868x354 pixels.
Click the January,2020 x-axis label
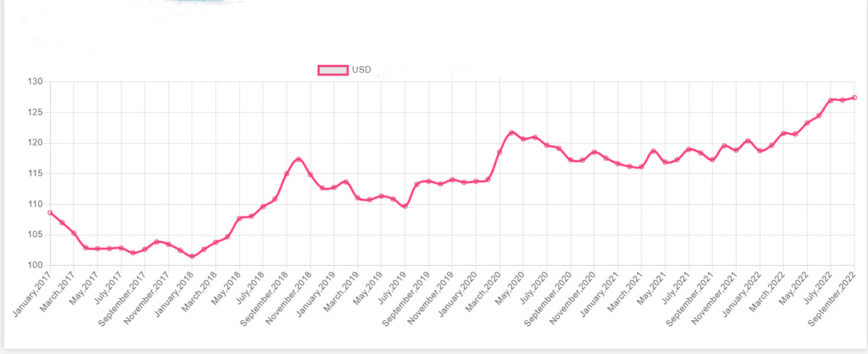(458, 295)
